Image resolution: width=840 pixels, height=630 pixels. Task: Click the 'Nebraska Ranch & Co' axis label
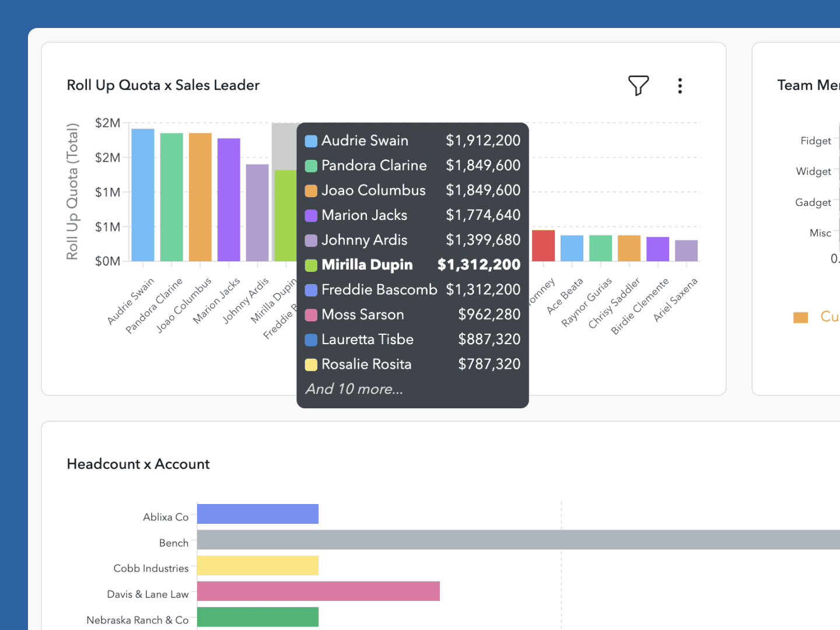[138, 620]
